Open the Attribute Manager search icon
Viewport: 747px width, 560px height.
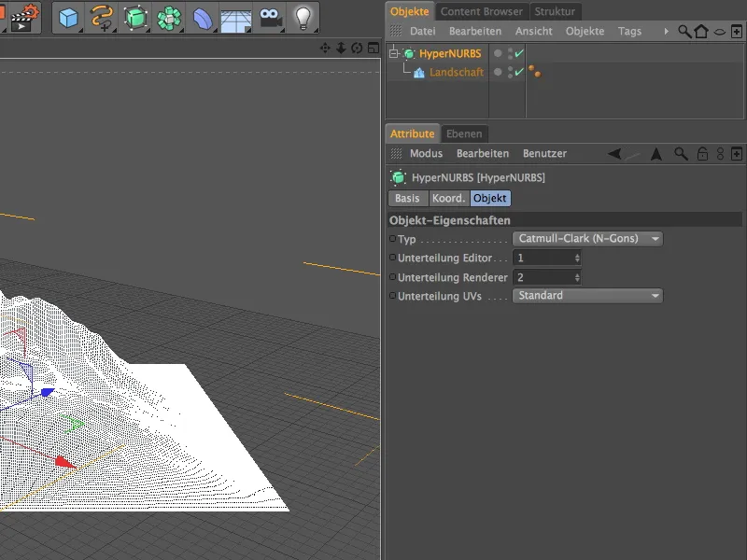pos(681,154)
